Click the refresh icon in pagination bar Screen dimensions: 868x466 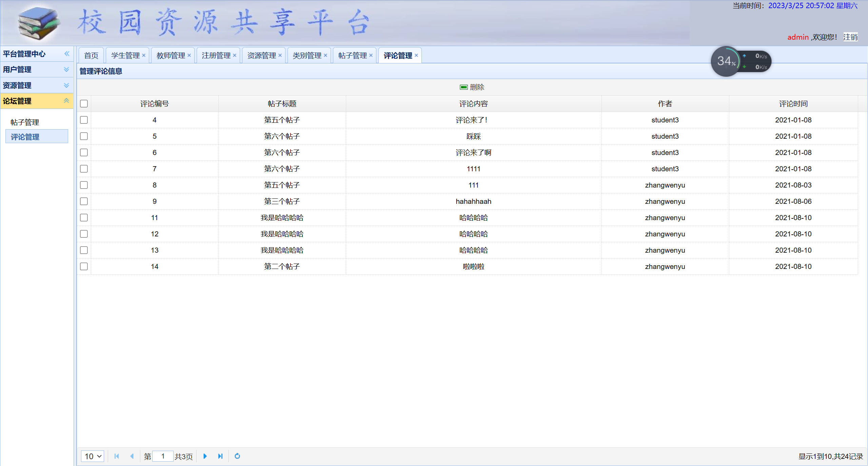[237, 456]
